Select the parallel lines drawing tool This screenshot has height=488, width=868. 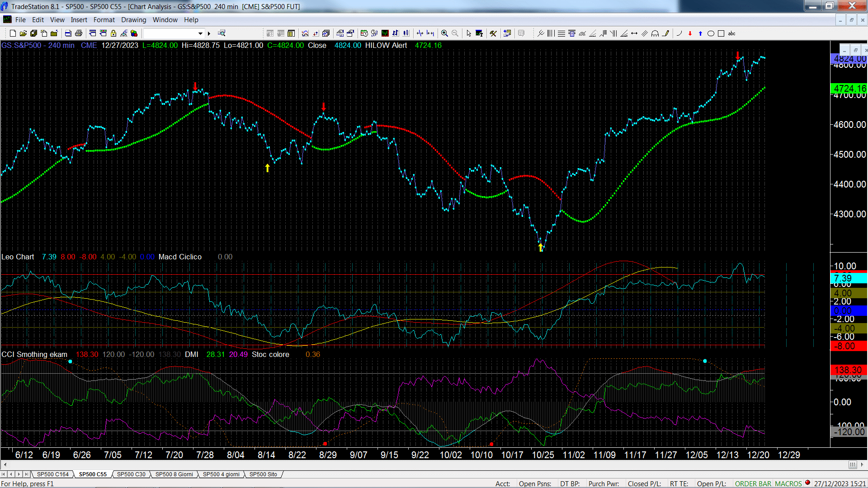coord(645,33)
